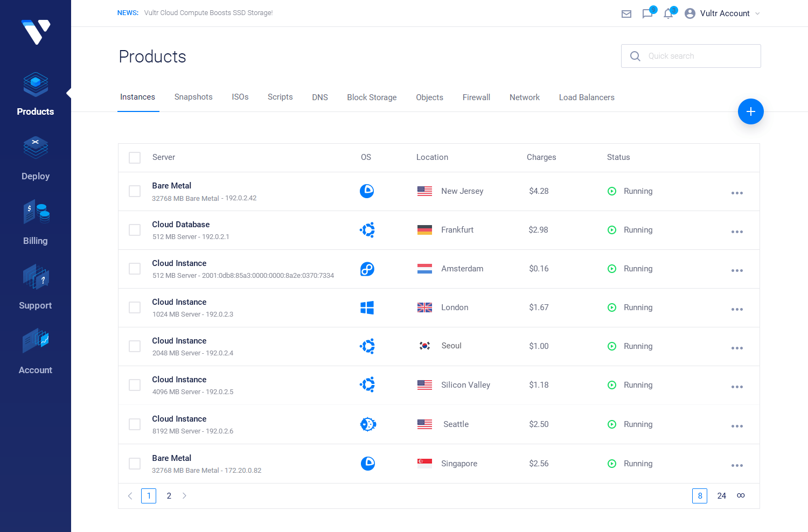Switch to the Snapshots tab

pos(193,97)
